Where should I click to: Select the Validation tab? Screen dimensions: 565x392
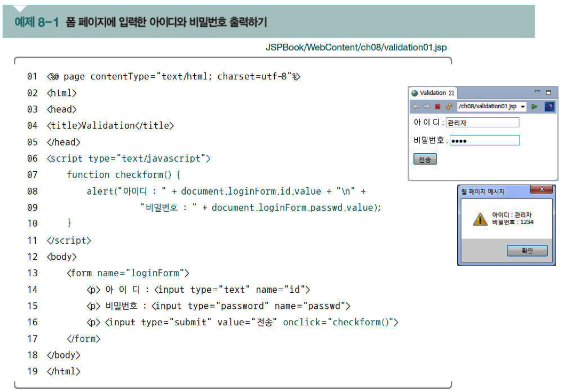(433, 93)
